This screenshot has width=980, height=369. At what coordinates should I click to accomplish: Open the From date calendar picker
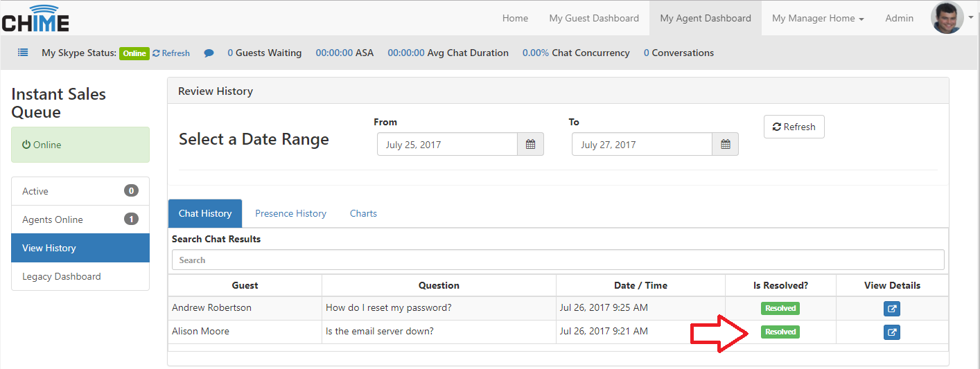pyautogui.click(x=530, y=145)
